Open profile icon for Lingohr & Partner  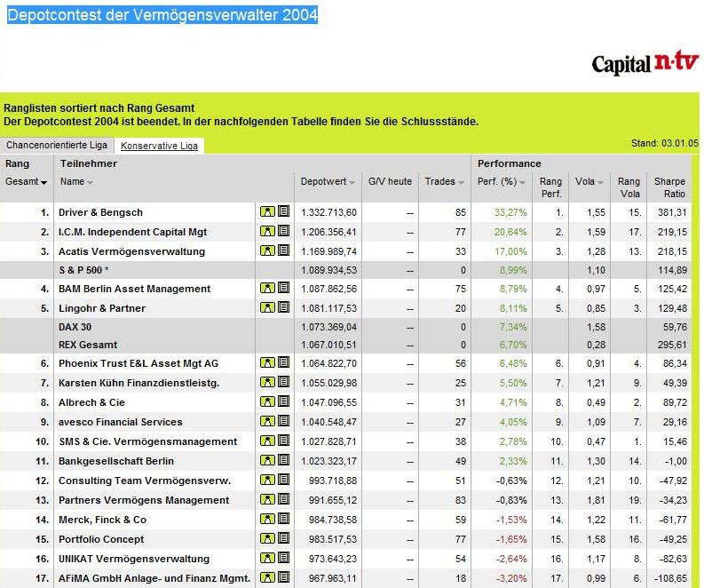pyautogui.click(x=267, y=307)
